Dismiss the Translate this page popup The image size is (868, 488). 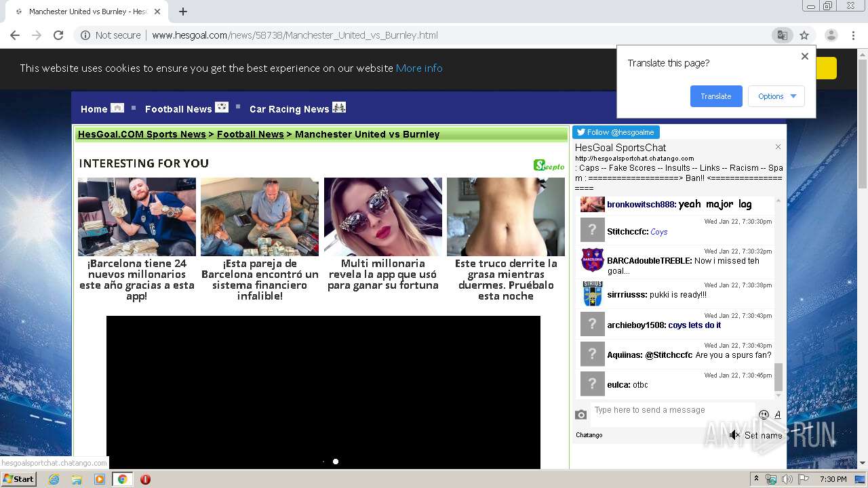(x=805, y=56)
